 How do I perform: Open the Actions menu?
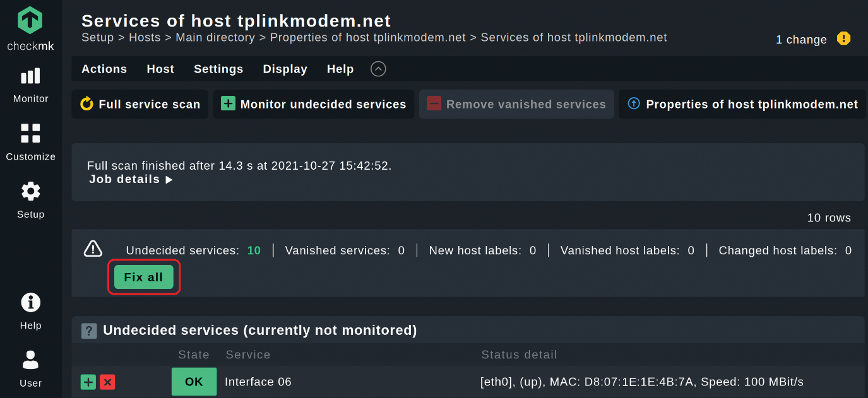pyautogui.click(x=104, y=69)
